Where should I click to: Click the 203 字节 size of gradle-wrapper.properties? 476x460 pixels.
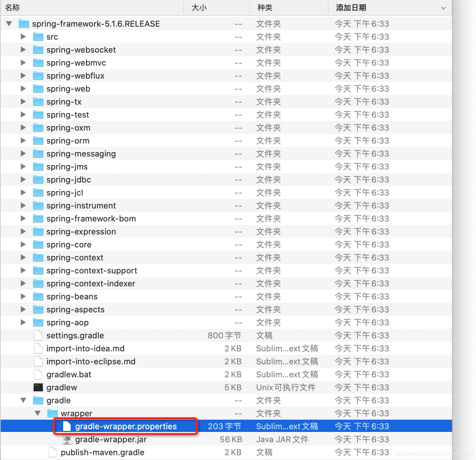coord(225,427)
